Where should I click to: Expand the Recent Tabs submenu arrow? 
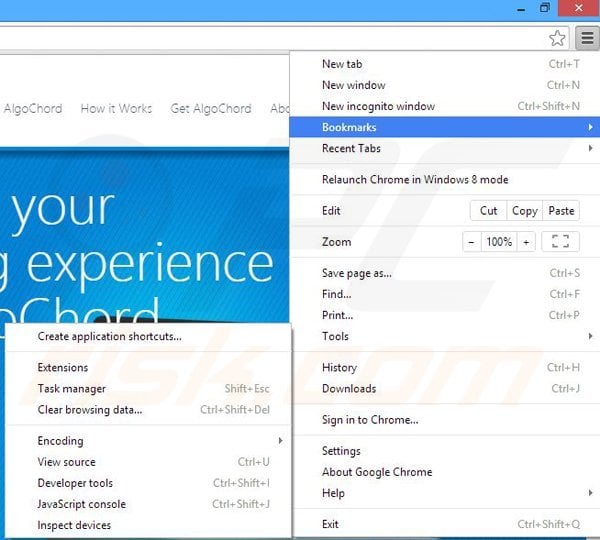(590, 148)
